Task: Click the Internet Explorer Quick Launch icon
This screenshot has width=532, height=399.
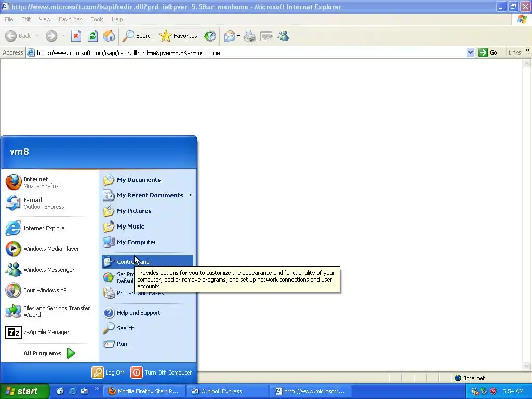Action: (x=72, y=391)
